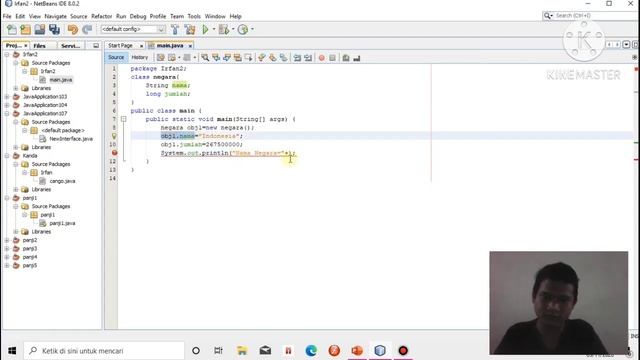The width and height of the screenshot is (640, 360).
Task: Collapse the Kanda project node
Action: pos(7,156)
